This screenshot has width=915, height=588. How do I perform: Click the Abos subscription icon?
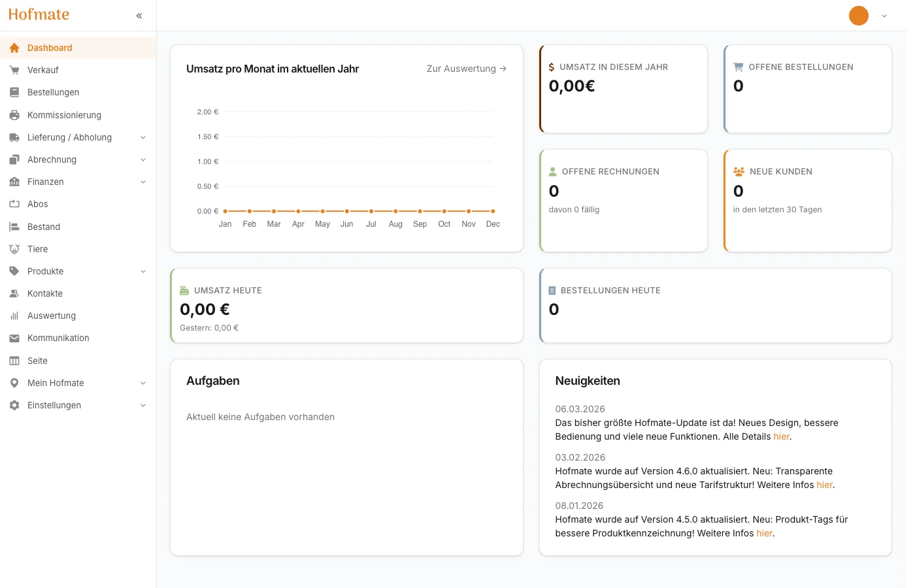pyautogui.click(x=14, y=204)
